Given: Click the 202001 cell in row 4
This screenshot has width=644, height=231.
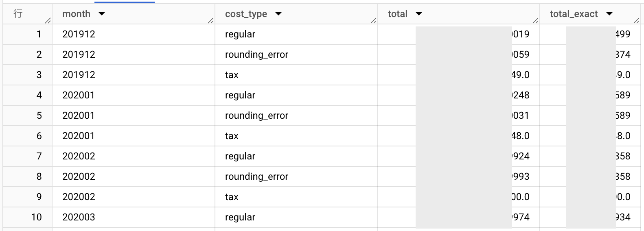Looking at the screenshot, I should [79, 95].
